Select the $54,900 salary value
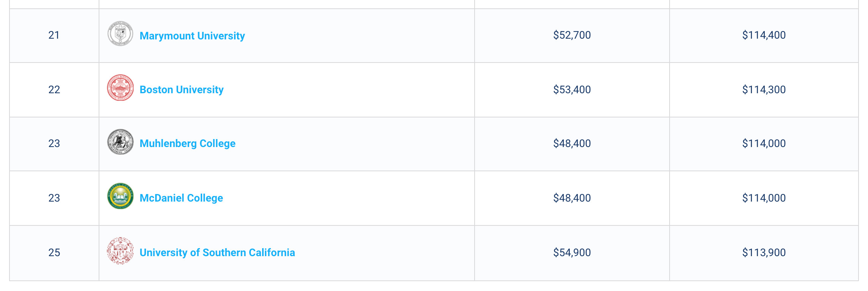 tap(572, 253)
